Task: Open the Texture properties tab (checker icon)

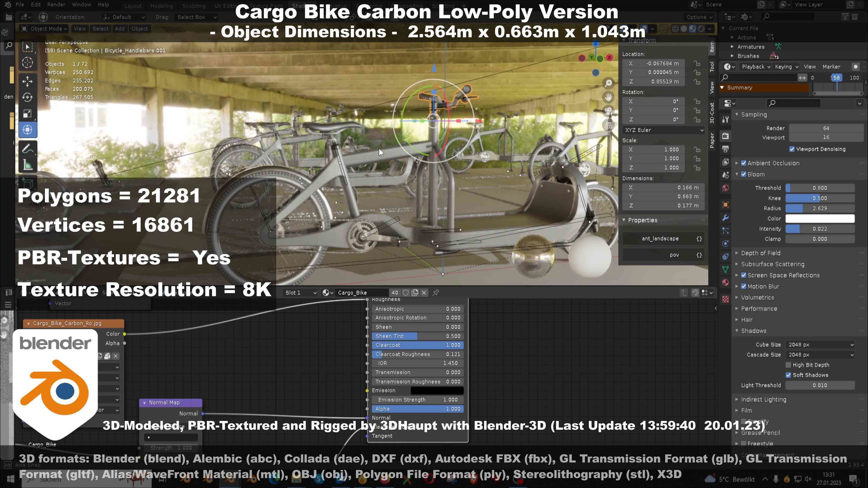Action: (725, 299)
